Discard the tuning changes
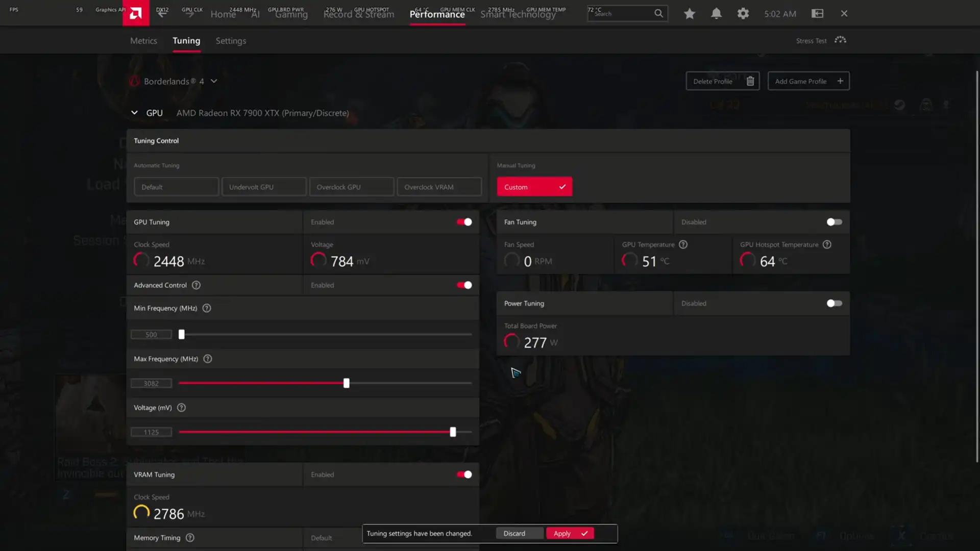This screenshot has height=551, width=980. [520, 533]
